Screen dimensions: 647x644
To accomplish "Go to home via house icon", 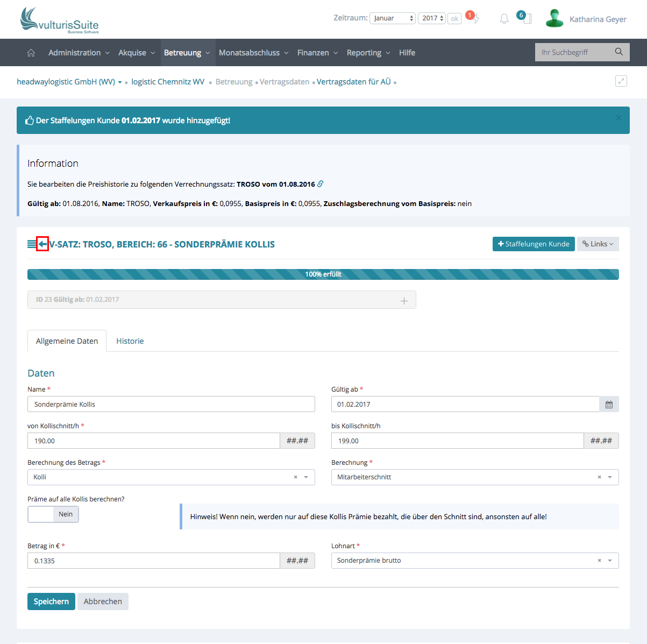I will [x=31, y=53].
